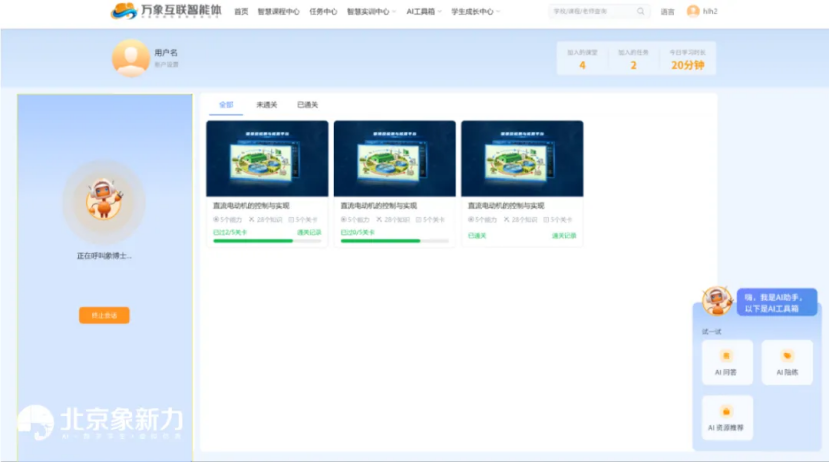Switch to the 已通关 tab
830x463 pixels.
(x=307, y=104)
